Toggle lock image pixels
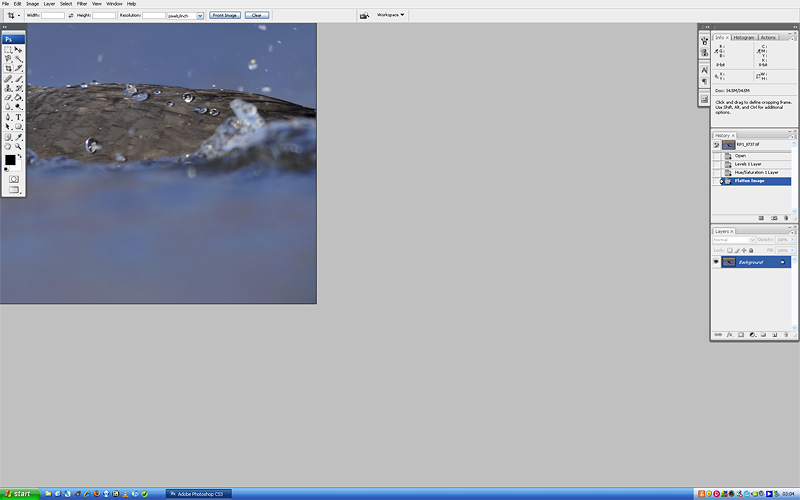This screenshot has width=800, height=500. coord(737,251)
